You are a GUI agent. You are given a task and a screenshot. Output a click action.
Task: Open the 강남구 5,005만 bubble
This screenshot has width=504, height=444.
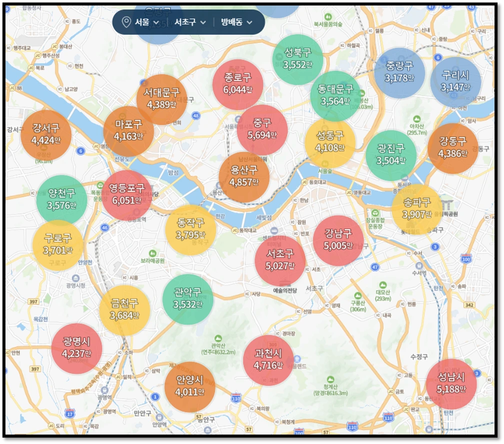click(338, 241)
